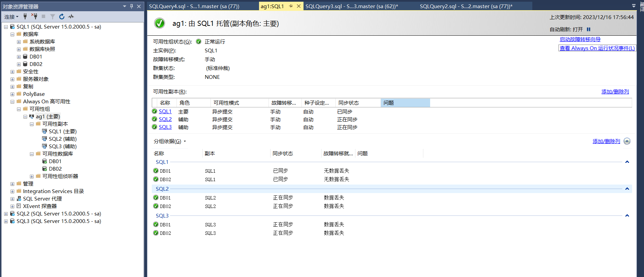
Task: Collapse the SQL2 group chevron
Action: click(x=627, y=189)
